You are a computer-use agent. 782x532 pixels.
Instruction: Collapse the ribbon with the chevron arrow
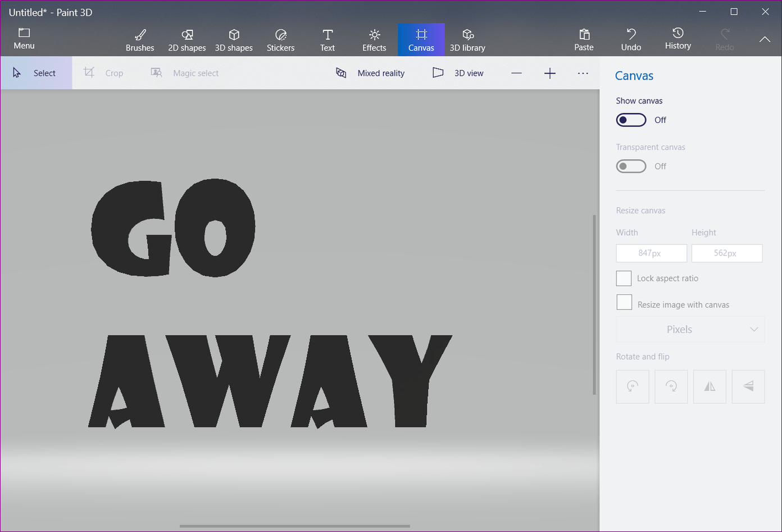[765, 39]
